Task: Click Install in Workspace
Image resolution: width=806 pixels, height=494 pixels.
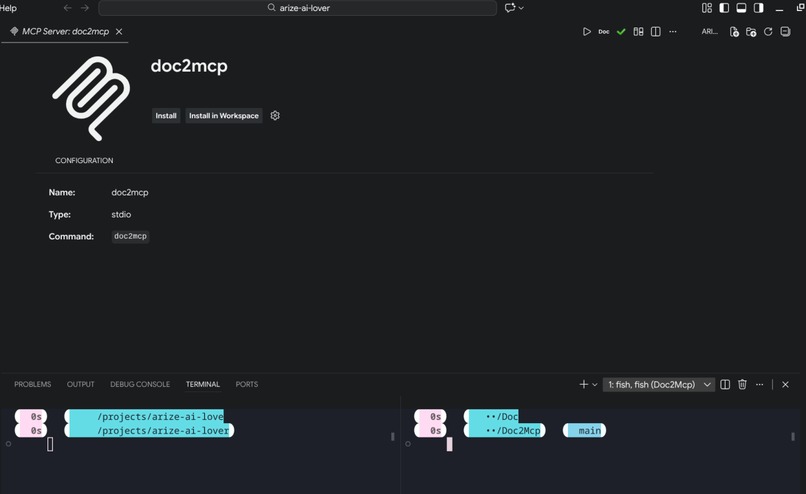Action: pyautogui.click(x=224, y=116)
